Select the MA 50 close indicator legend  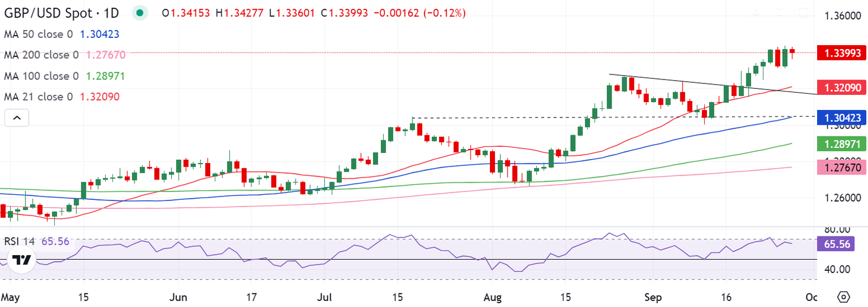[38, 34]
